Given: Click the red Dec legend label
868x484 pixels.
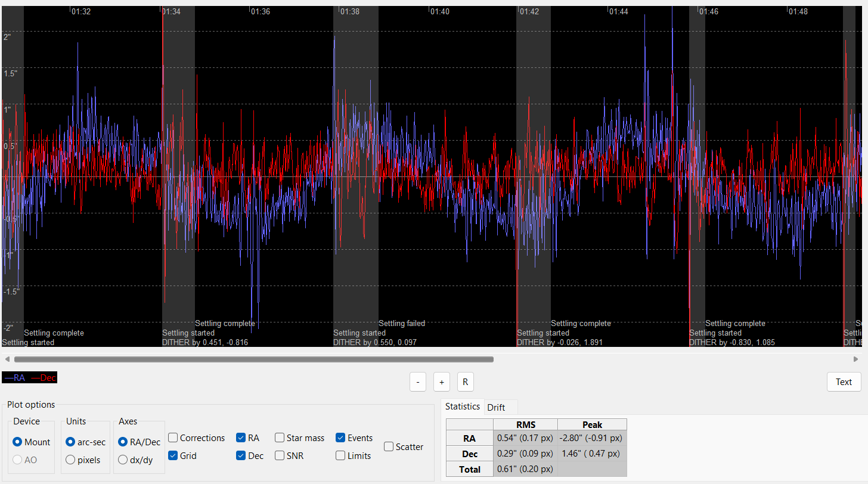Looking at the screenshot, I should pos(44,377).
